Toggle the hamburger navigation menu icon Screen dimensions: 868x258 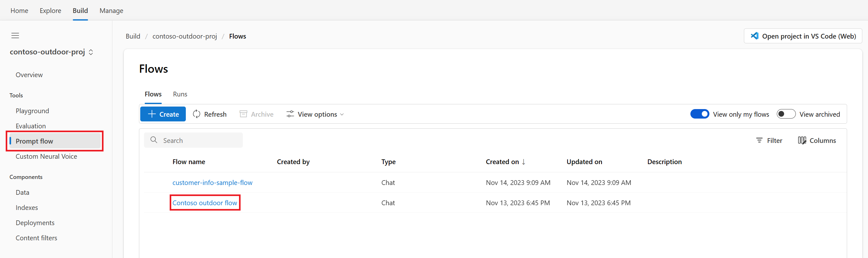click(15, 36)
